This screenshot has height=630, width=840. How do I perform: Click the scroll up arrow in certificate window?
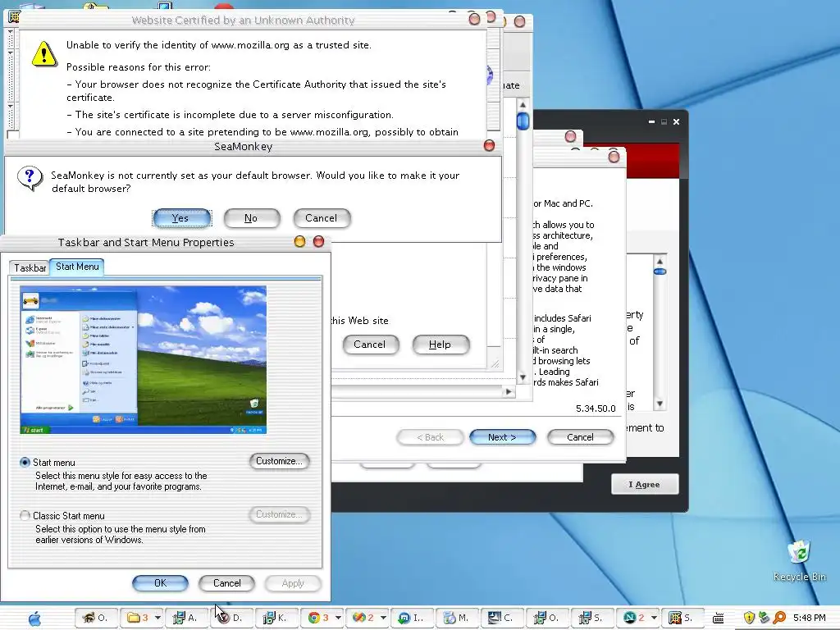point(523,104)
